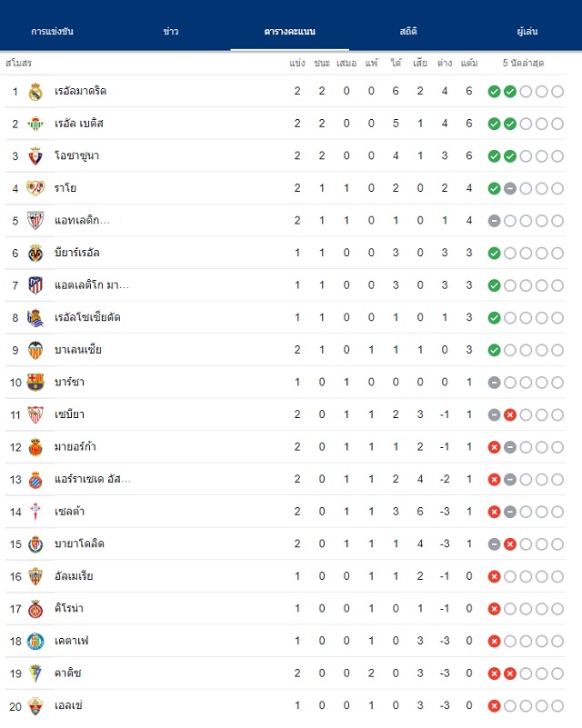The height and width of the screenshot is (728, 582).
Task: Click the Valencia bat crest
Action: tap(35, 350)
